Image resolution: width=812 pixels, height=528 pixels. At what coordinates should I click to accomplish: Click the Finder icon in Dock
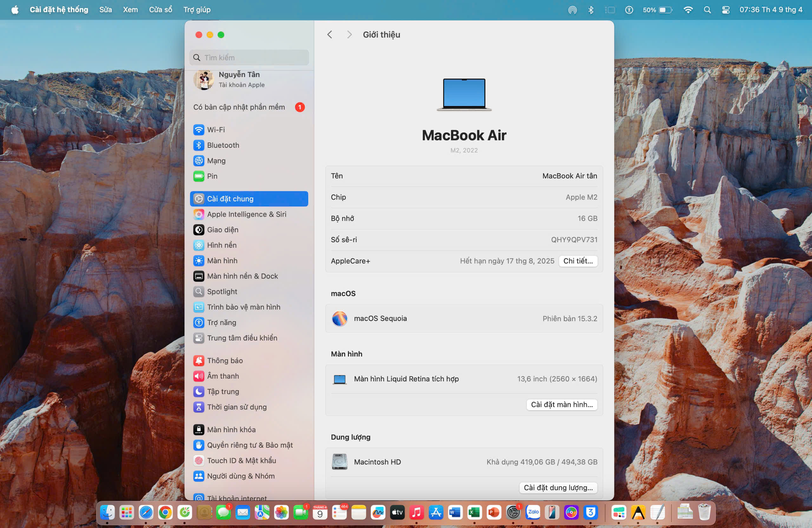click(x=107, y=512)
